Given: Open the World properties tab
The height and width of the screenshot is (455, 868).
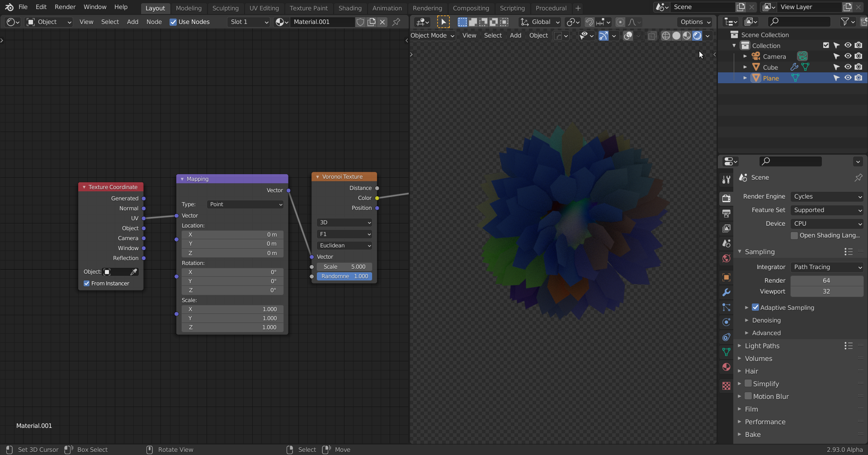Looking at the screenshot, I should click(726, 258).
